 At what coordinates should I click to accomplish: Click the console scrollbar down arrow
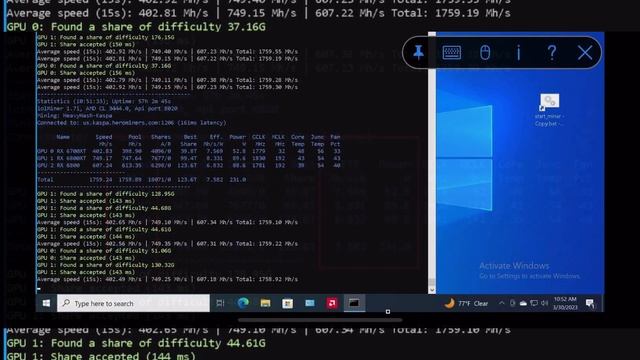pyautogui.click(x=432, y=290)
